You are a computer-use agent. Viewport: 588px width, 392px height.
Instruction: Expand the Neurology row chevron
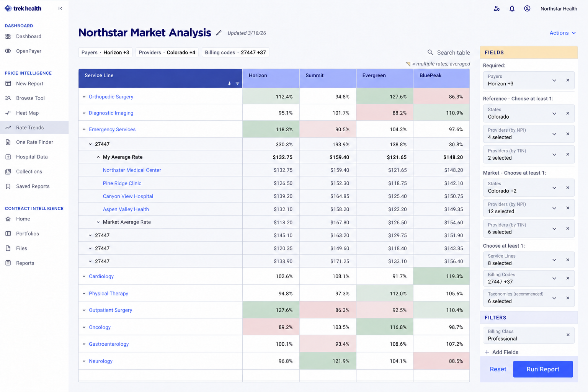coord(84,361)
